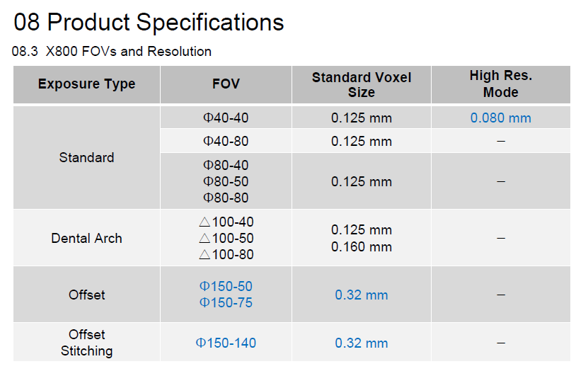Click the blue Φ150-50 FOV text

coord(226,286)
